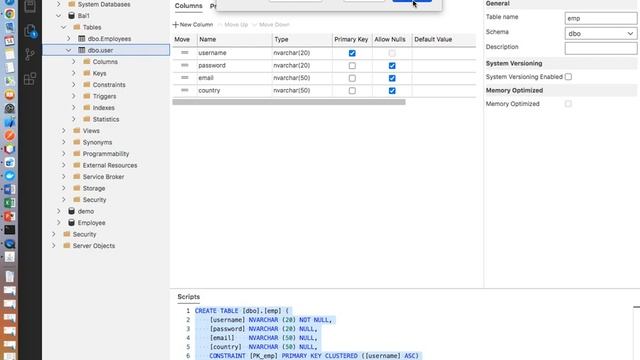Open Calendar from the dock

pyautogui.click(x=10, y=41)
